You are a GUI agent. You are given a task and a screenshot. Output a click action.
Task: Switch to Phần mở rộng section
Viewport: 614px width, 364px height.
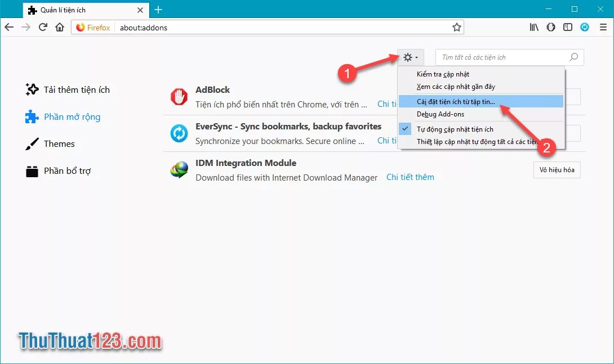[63, 116]
